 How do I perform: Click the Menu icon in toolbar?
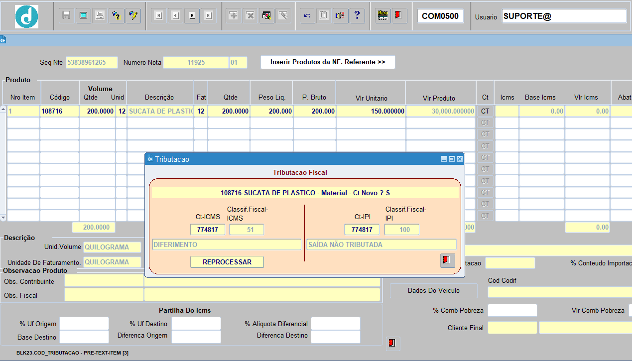[x=382, y=16]
